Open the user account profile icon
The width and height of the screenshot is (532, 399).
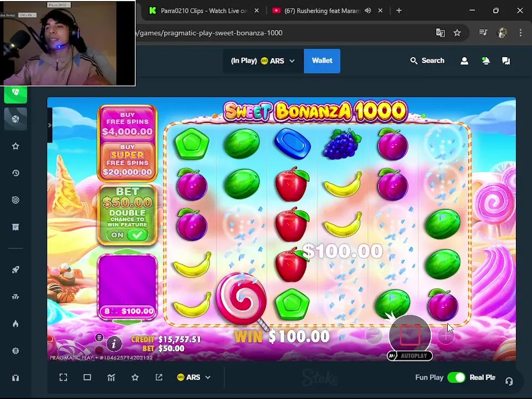point(464,61)
